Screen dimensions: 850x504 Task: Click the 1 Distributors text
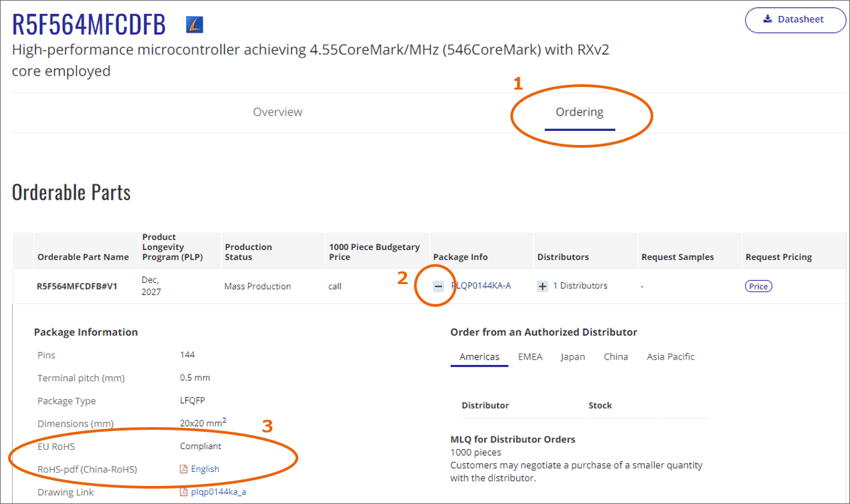pos(580,285)
